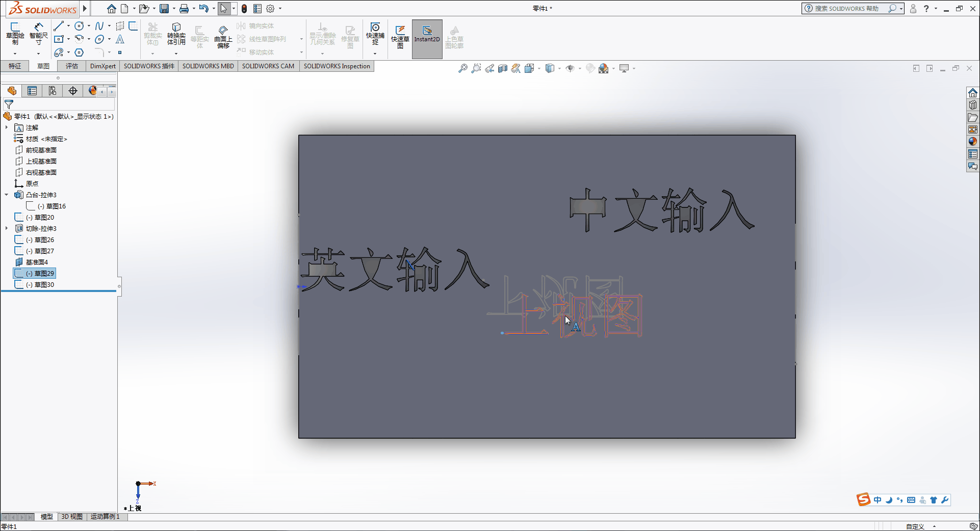This screenshot has width=980, height=531.
Task: Click the Section View icon in view toolbar
Action: (x=503, y=68)
